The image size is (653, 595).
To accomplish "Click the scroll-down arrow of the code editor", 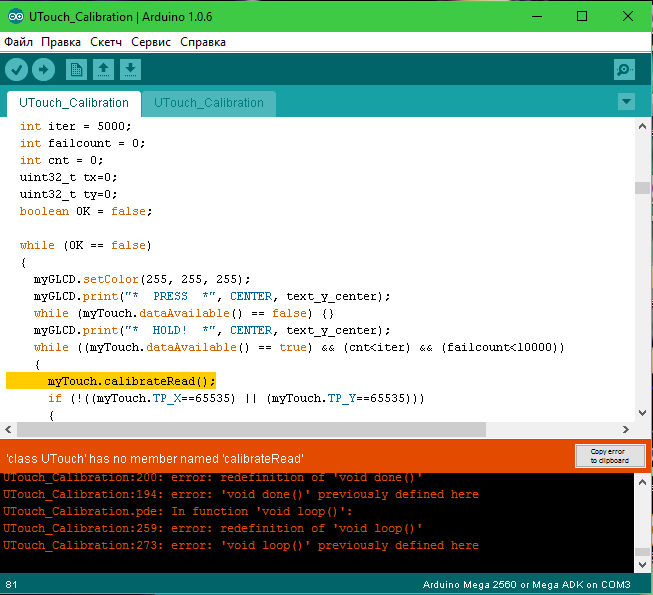I will pyautogui.click(x=642, y=413).
